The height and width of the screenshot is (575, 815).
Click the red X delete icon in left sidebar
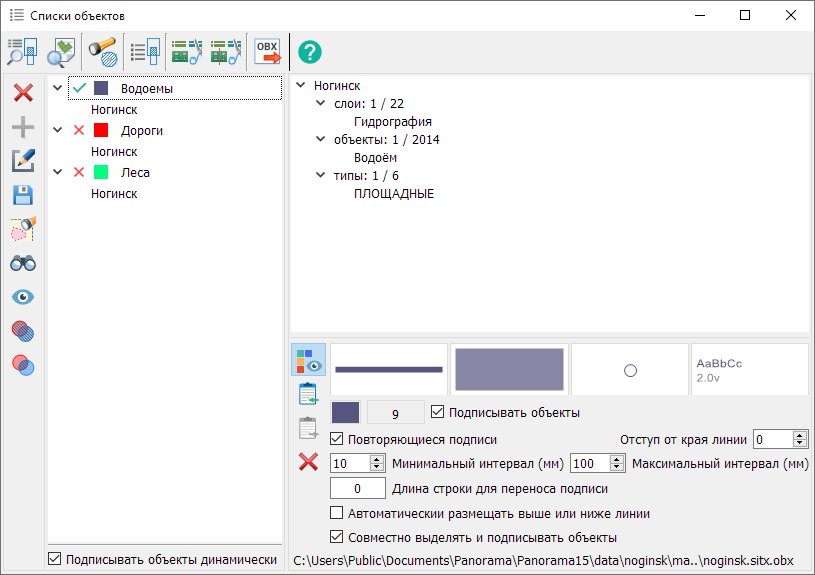click(23, 93)
